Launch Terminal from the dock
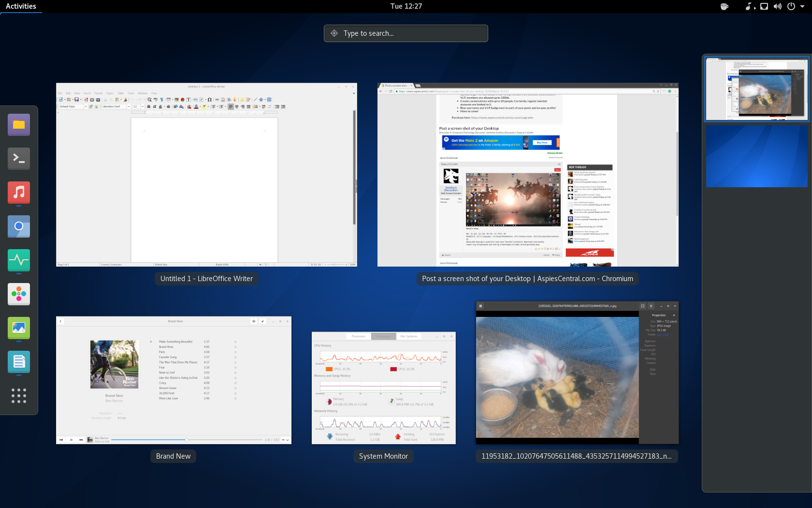Screen dimensions: 812x508 coord(19,159)
